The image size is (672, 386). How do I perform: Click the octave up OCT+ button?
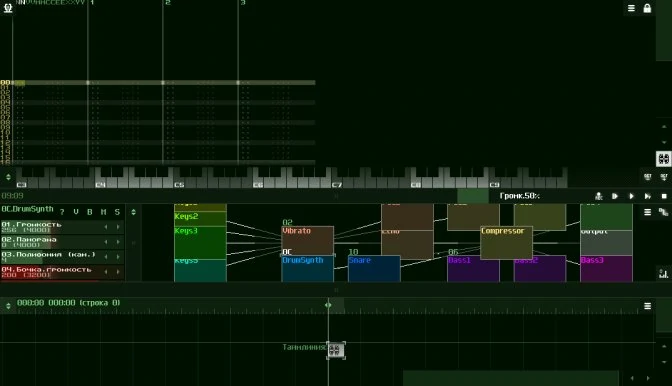(x=664, y=177)
